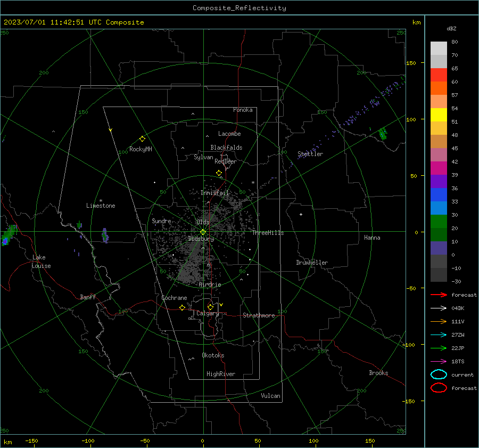Screen dimensions: 479x448
Task: Click the RockyMH label
Action: tap(141, 149)
